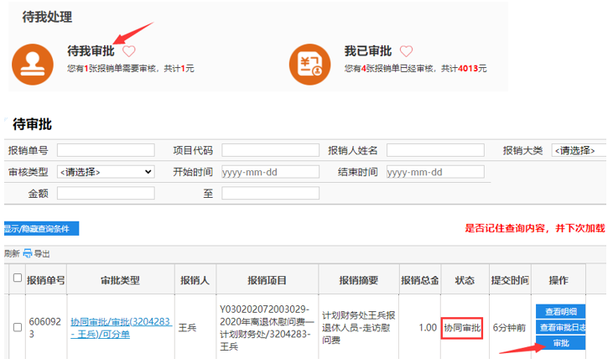
Task: Click the heart icon beside 待我审批
Action: point(128,51)
